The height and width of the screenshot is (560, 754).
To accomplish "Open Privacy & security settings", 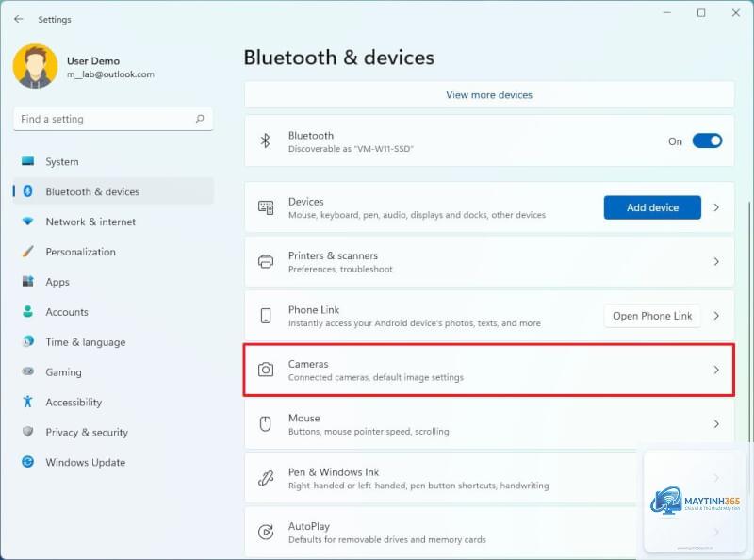I will [113, 432].
